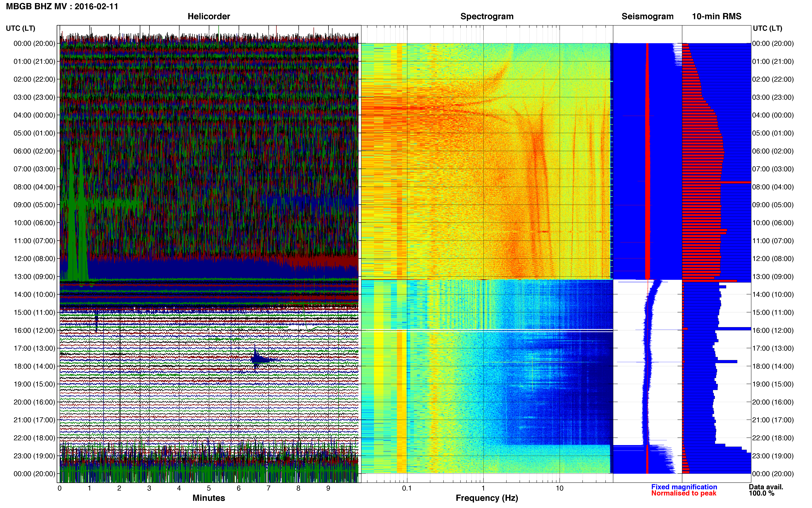Click the blue Fixed magnification legend text
Viewport: 812px width, 508px height.
[x=684, y=487]
